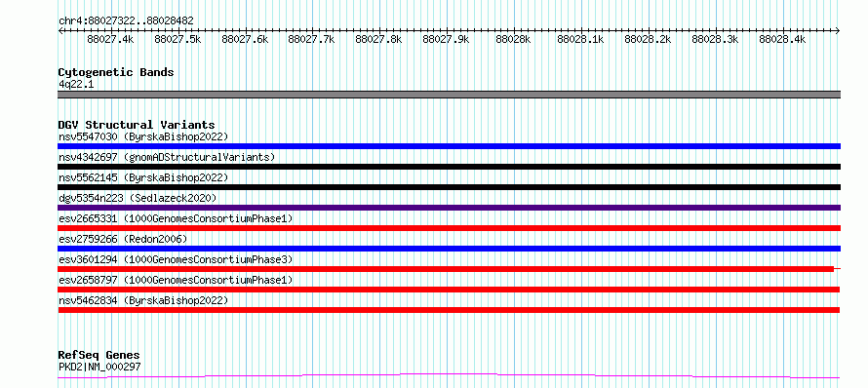Image resolution: width=868 pixels, height=388 pixels.
Task: Open the esv3601294 1000GenomesConsortiumPhase3 label
Action: pos(176,259)
